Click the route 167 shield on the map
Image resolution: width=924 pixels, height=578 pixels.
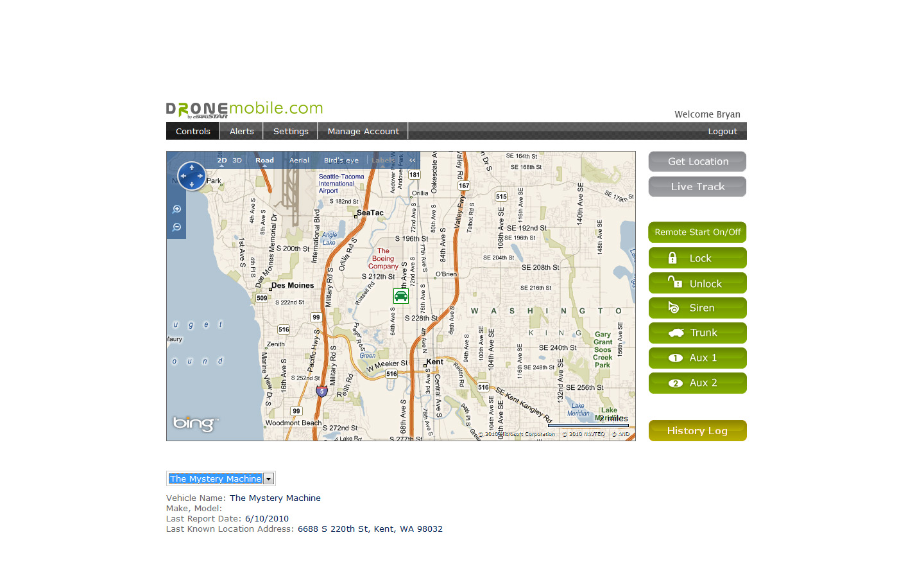pyautogui.click(x=464, y=186)
